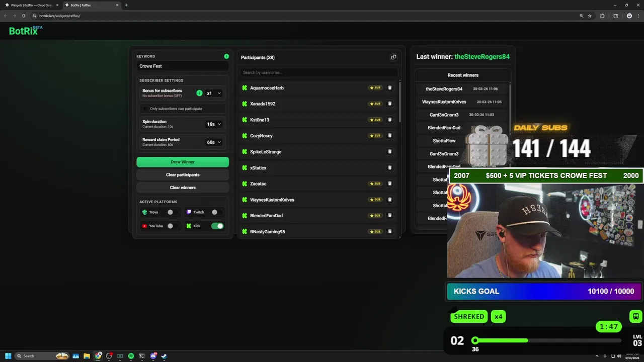
Task: Remove WaynesKustomKnives from participants list
Action: (389, 200)
